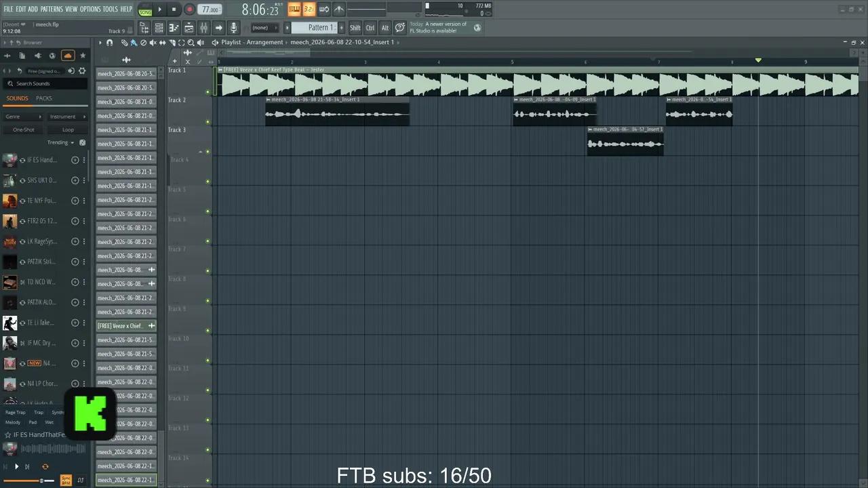Select the Playlist paint brush tool
This screenshot has height=488, width=868.
point(134,43)
